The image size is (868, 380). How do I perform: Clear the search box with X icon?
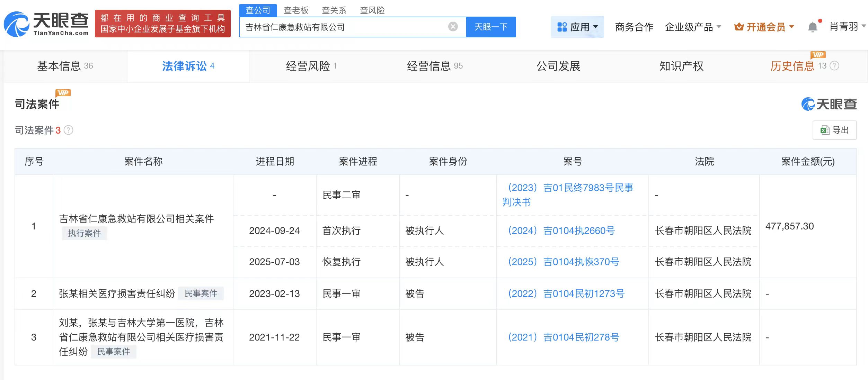click(x=453, y=27)
